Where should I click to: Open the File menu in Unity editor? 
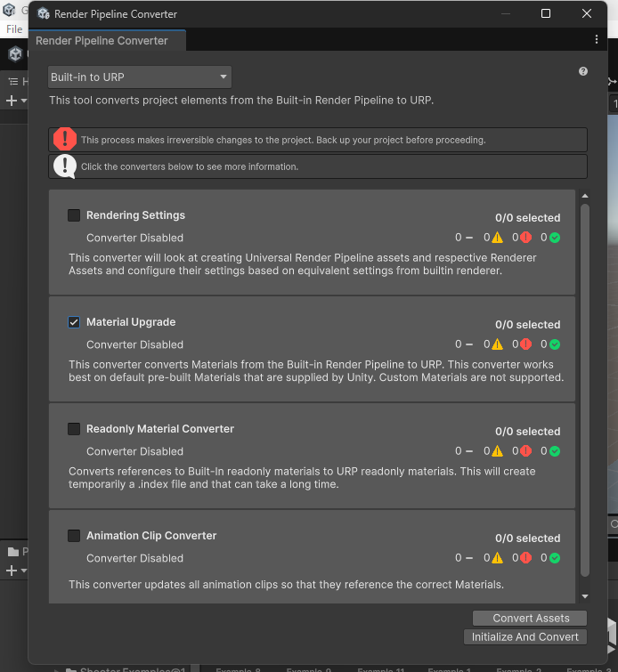14,29
